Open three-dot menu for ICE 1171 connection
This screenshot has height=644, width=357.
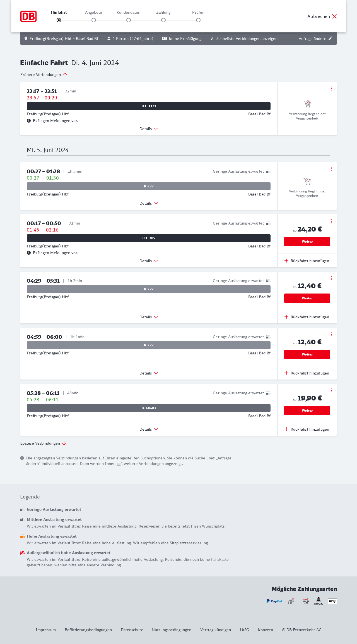click(x=332, y=89)
